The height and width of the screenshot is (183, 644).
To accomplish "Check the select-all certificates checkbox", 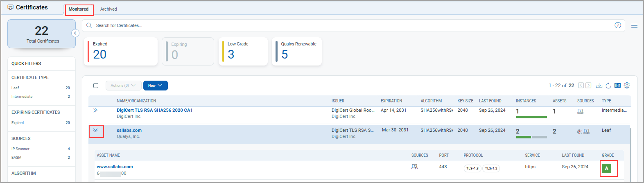I will point(96,86).
